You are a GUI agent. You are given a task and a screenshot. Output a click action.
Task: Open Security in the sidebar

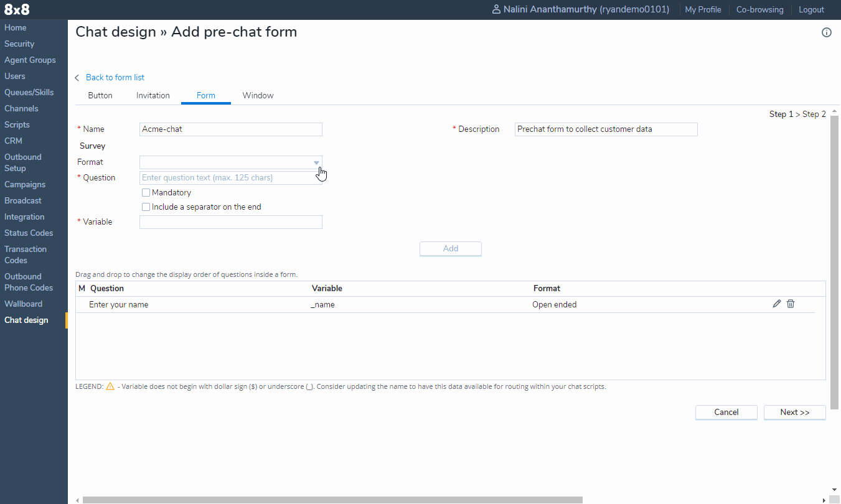(x=19, y=44)
